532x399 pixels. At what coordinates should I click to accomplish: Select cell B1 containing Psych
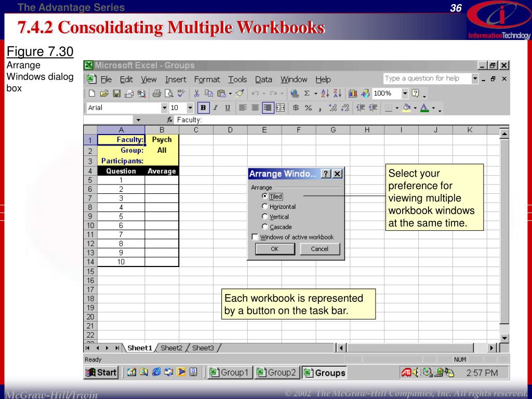click(x=162, y=140)
